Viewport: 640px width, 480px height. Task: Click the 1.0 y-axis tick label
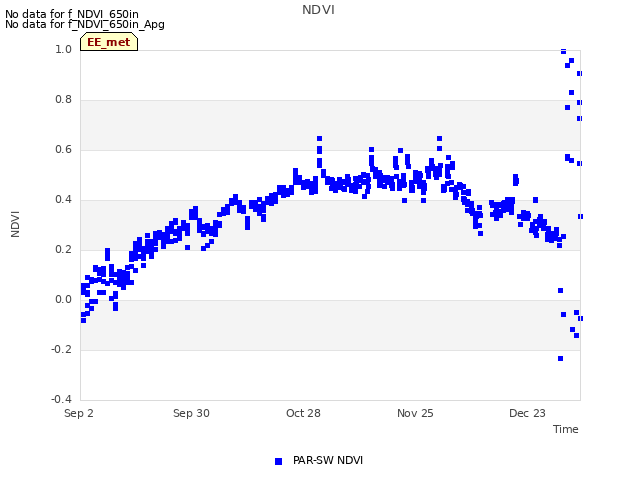(x=63, y=49)
